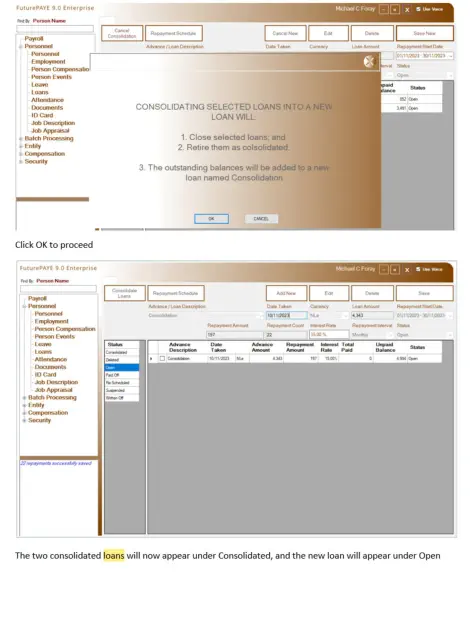Viewport: 470px width, 628px height.
Task: Open Repayment Start Date dropdown in the consolidation dialog screenshot
Action: tap(450, 56)
